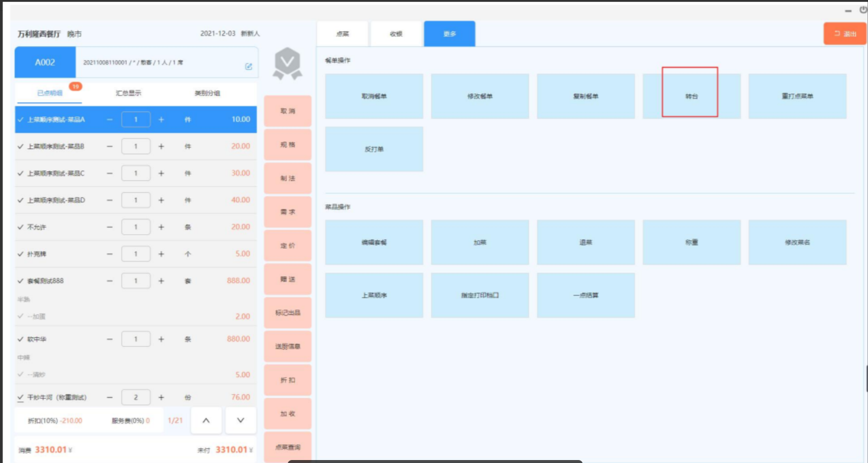Click the gray VIP membership badge icon

[288, 64]
